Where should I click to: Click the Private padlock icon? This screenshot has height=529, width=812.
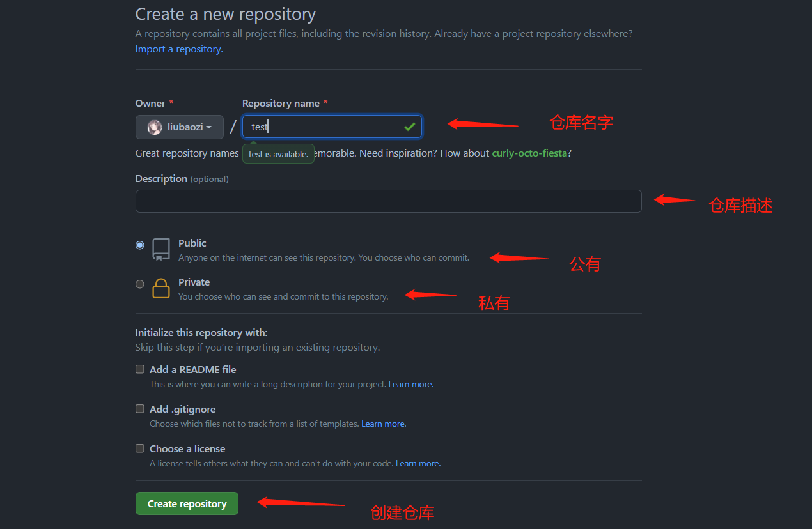161,289
